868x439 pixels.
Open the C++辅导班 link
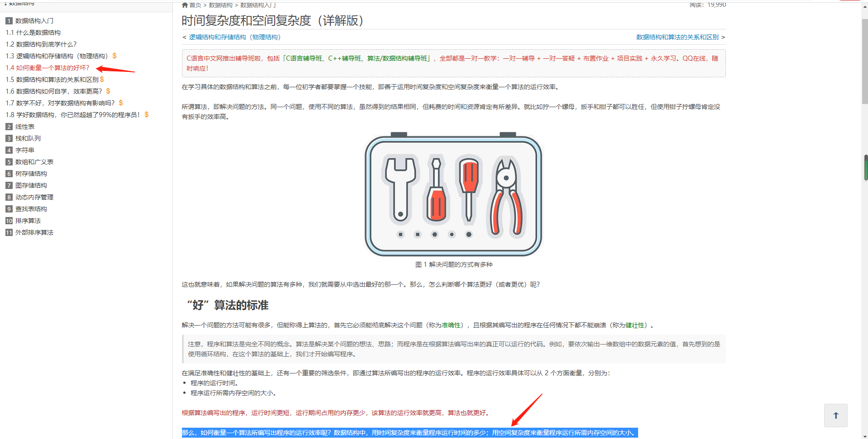click(344, 58)
